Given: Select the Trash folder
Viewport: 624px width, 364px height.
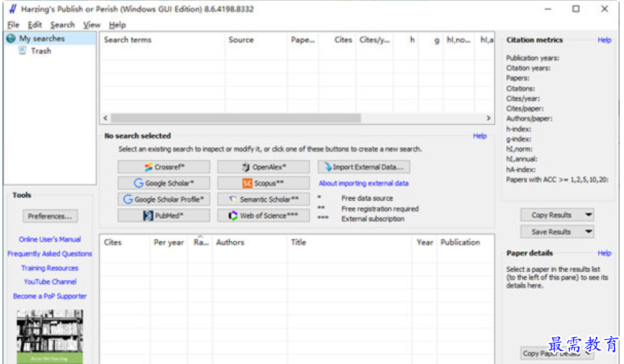Looking at the screenshot, I should point(41,51).
